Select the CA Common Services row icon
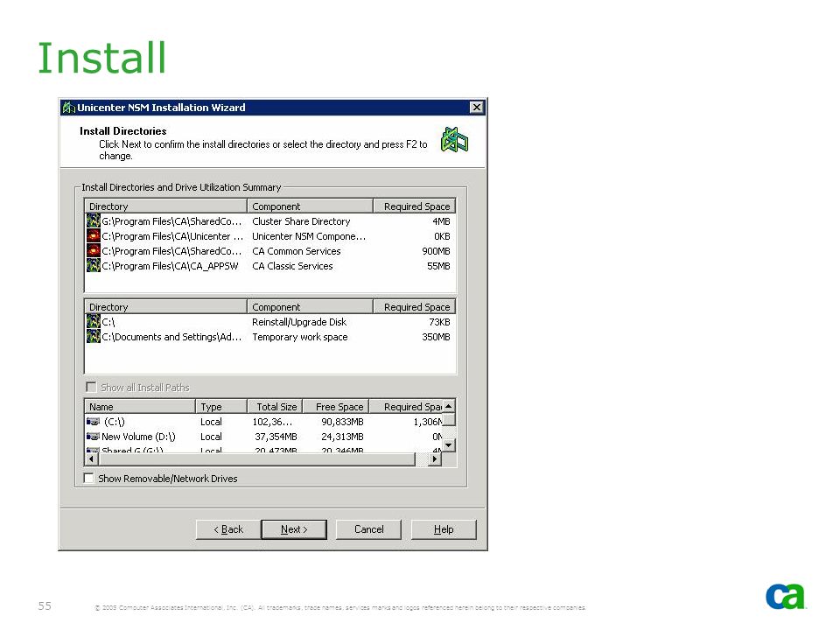This screenshot has width=840, height=630. point(94,251)
